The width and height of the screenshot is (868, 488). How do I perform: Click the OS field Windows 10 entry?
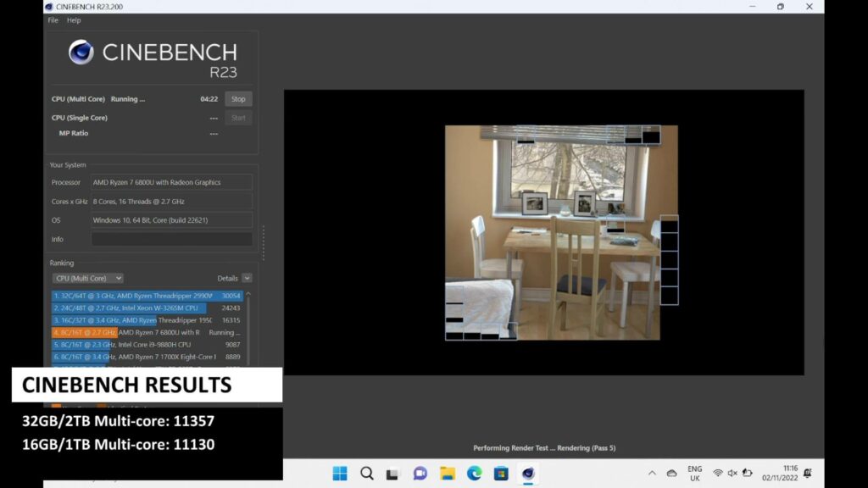point(171,220)
